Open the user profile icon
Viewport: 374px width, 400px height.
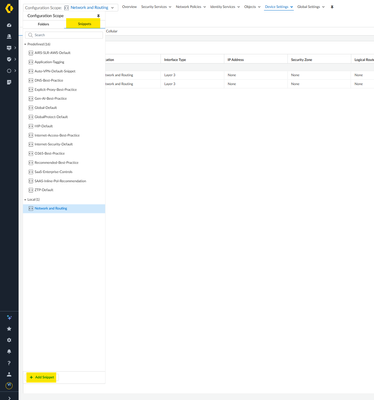point(9,374)
